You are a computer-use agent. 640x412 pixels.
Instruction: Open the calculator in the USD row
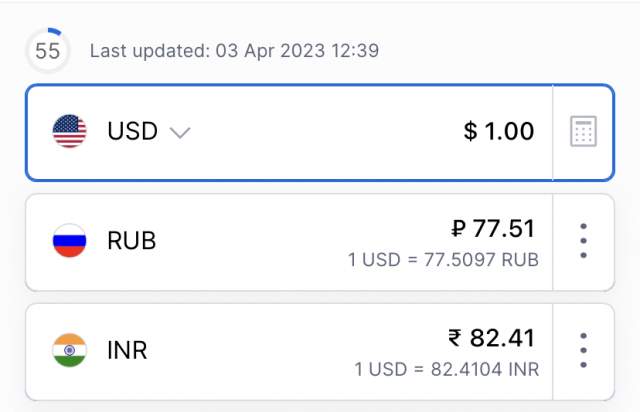(583, 132)
